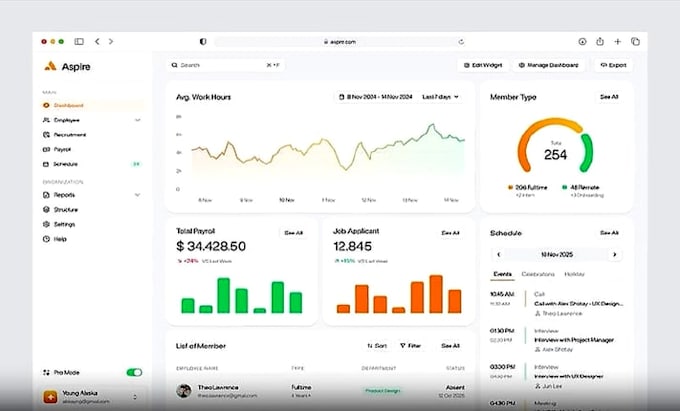The width and height of the screenshot is (680, 411).
Task: Toggle the browser sidebar panel icon
Action: (79, 42)
